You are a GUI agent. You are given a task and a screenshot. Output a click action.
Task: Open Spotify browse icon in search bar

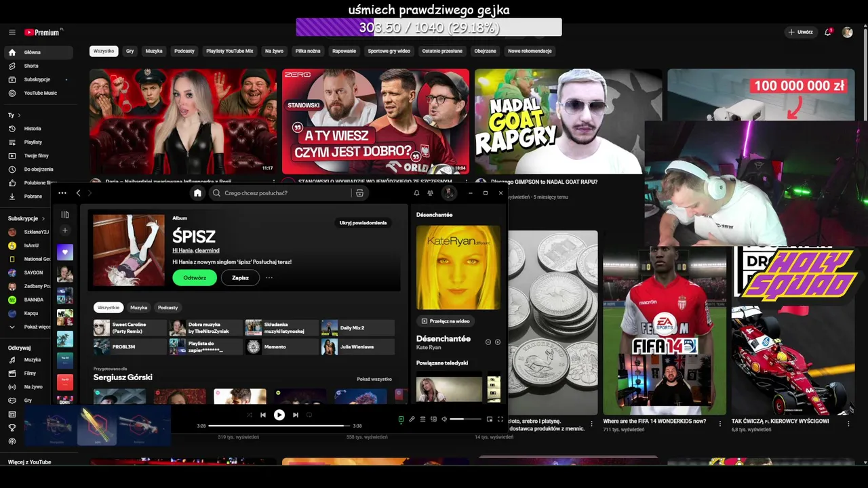click(359, 193)
